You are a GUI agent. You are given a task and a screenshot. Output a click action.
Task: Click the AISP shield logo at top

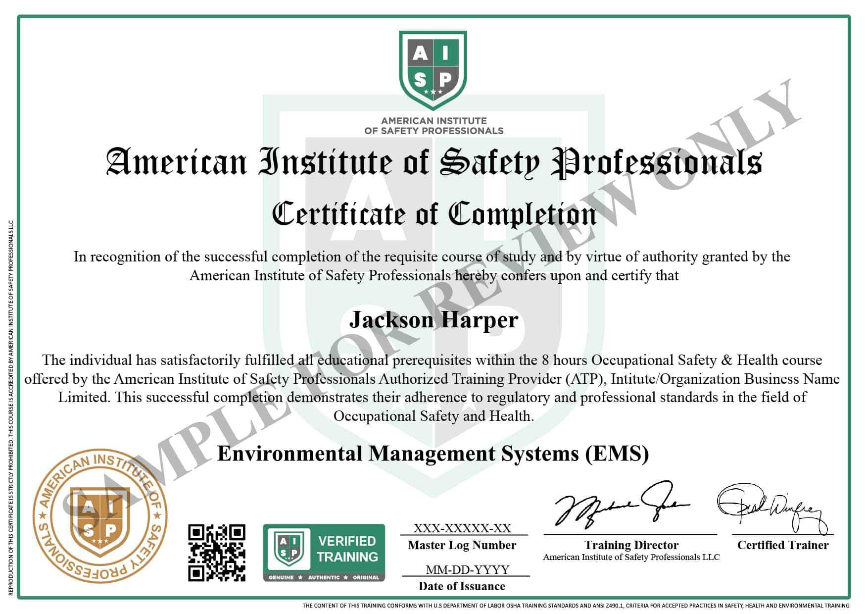[x=433, y=70]
